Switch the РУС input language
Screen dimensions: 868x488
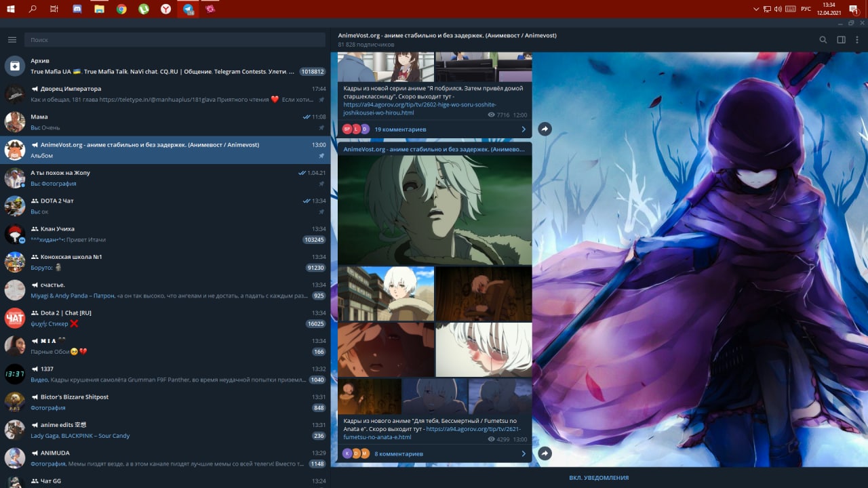(x=806, y=9)
